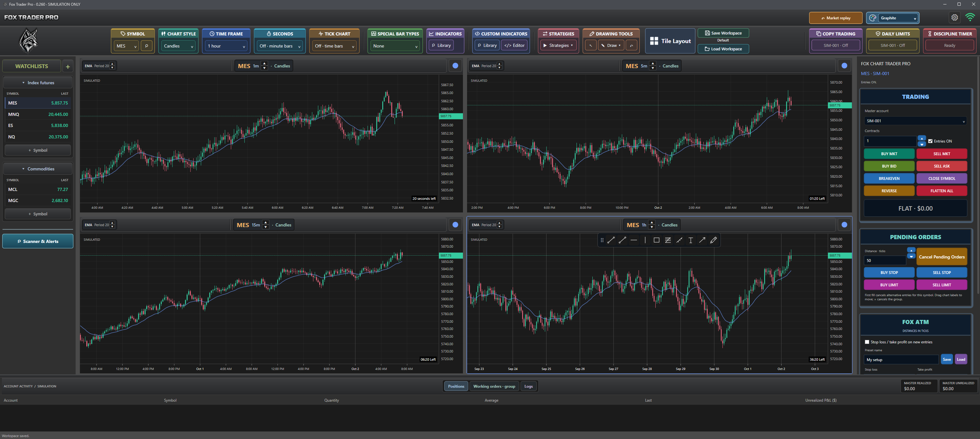
Task: Select the MNQ row in the watchlist
Action: (38, 114)
